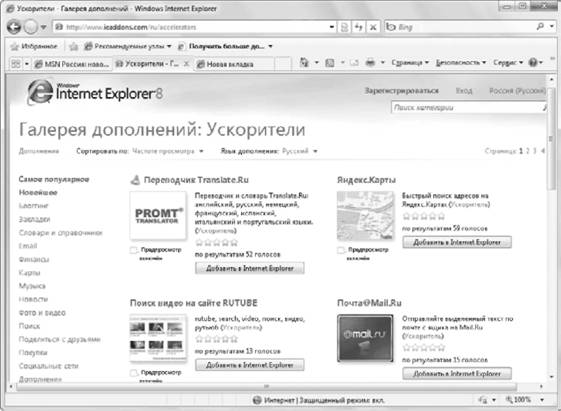
Task: Open the Сортировать по sort dropdown
Action: coord(167,151)
